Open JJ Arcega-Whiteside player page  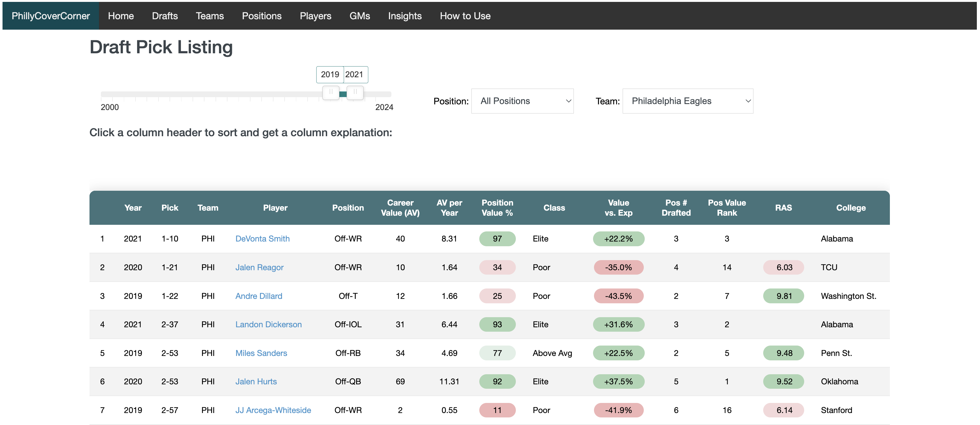(273, 410)
